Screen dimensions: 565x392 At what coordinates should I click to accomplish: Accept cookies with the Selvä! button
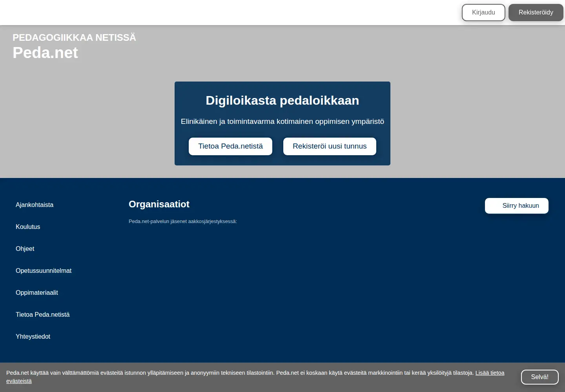[540, 377]
